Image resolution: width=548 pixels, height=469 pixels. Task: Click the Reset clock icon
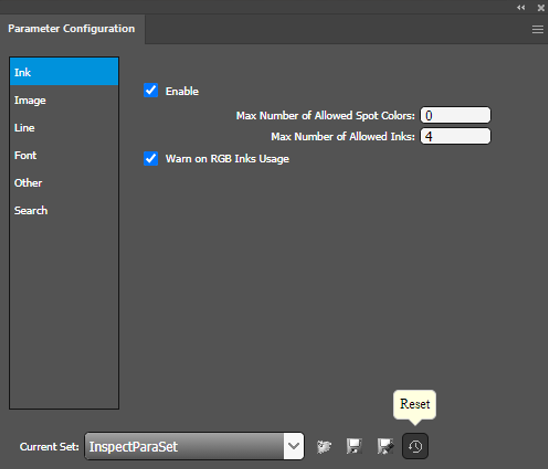pyautogui.click(x=415, y=446)
